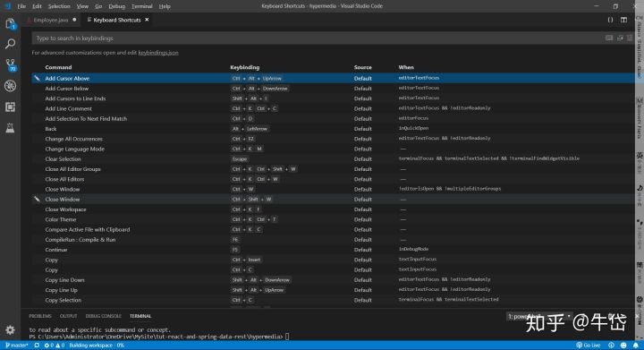Viewport: 644px width, 350px height.
Task: Click the synchronize changes status icon
Action: point(37,346)
